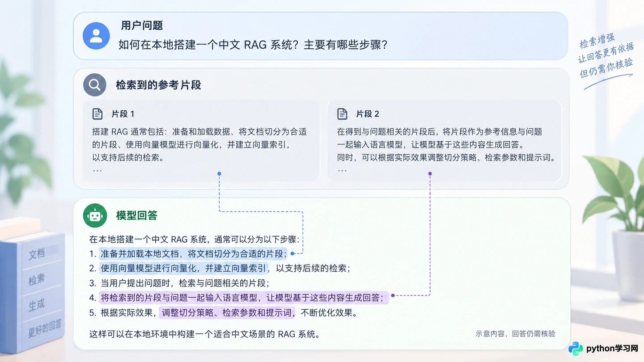Click the line 同时，可以根据实际效果调整切分策略
Image resolution: width=644 pixels, height=362 pixels.
tap(446, 157)
